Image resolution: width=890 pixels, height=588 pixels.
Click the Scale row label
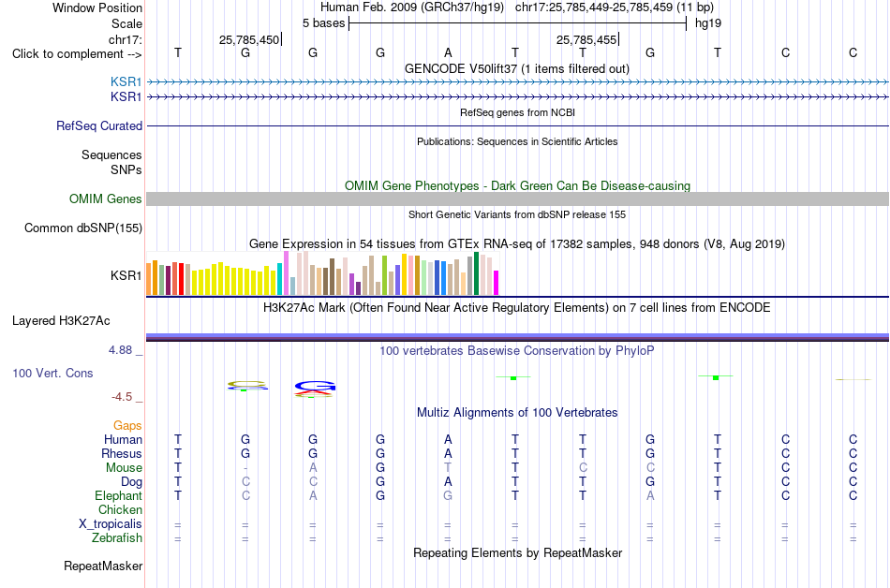coord(127,23)
